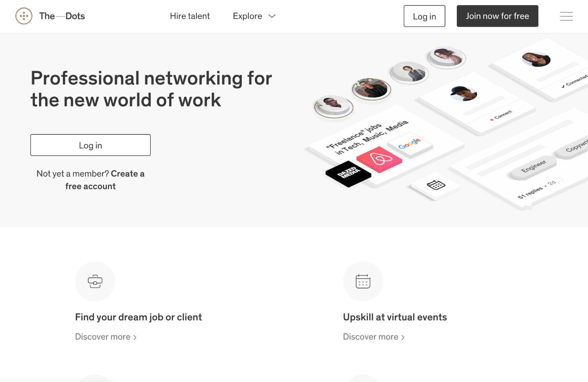Image resolution: width=588 pixels, height=382 pixels.
Task: Click Create a free account link
Action: click(104, 180)
